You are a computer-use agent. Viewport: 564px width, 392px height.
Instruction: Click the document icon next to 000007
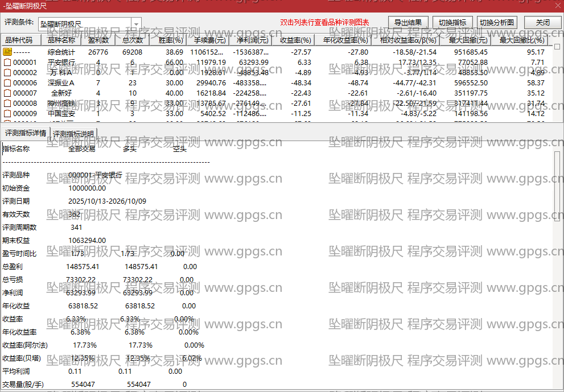click(x=7, y=93)
